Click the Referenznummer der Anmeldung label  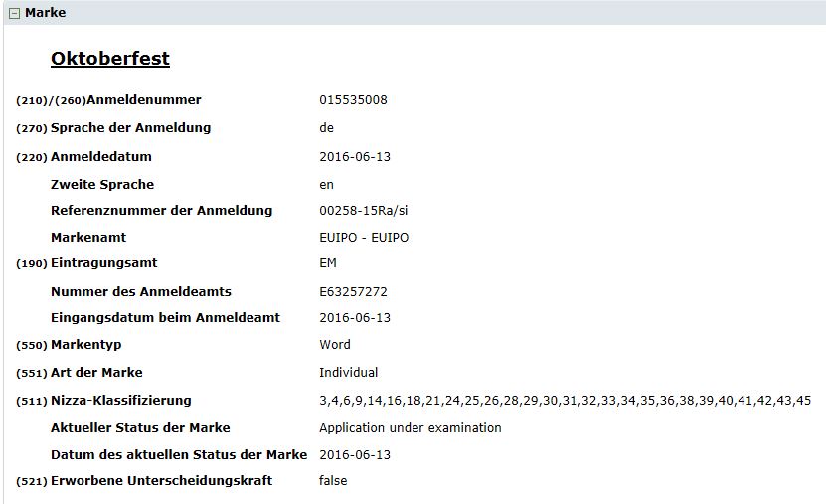point(162,211)
